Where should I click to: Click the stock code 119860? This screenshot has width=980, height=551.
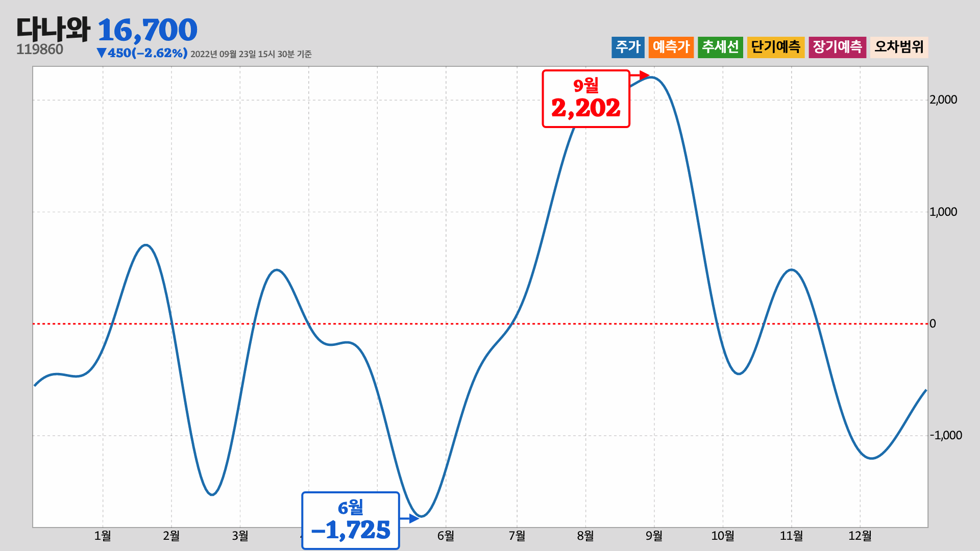coord(40,49)
